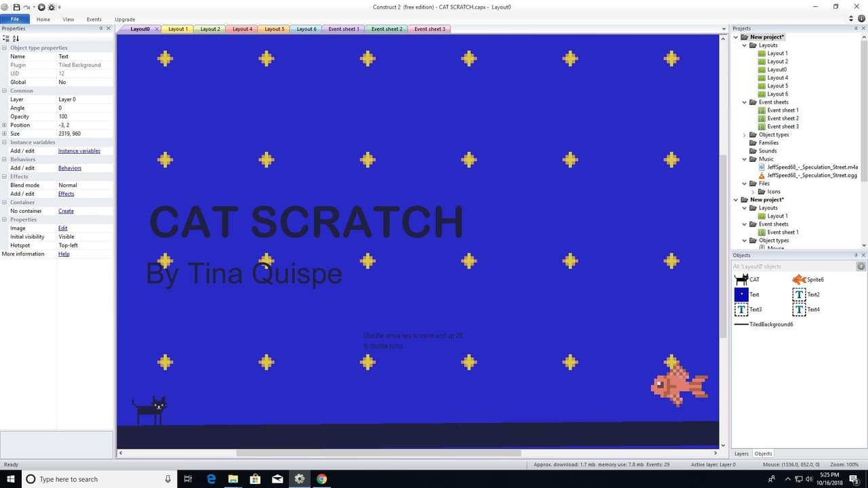Click the Windows search box
868x488 pixels.
click(x=100, y=479)
